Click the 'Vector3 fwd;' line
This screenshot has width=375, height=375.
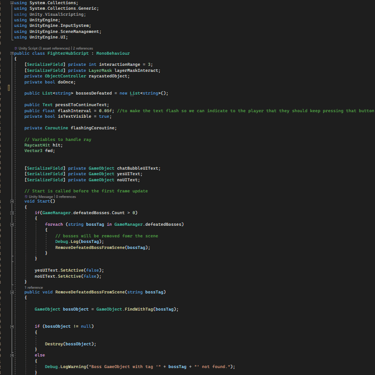[40, 151]
